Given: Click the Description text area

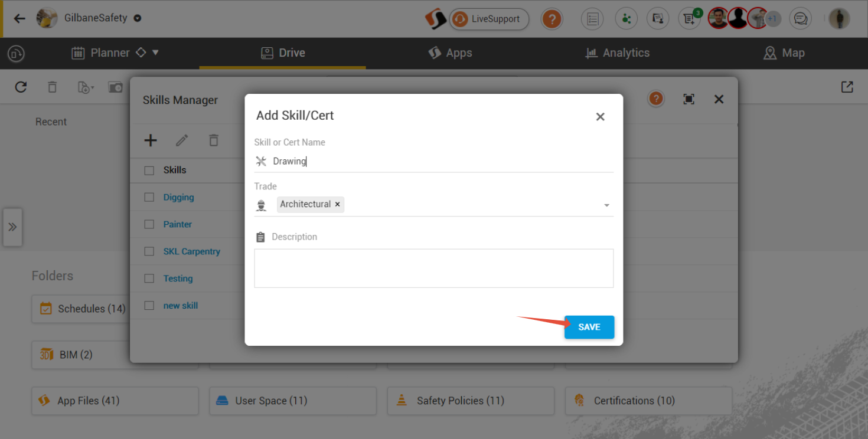Looking at the screenshot, I should click(x=434, y=268).
